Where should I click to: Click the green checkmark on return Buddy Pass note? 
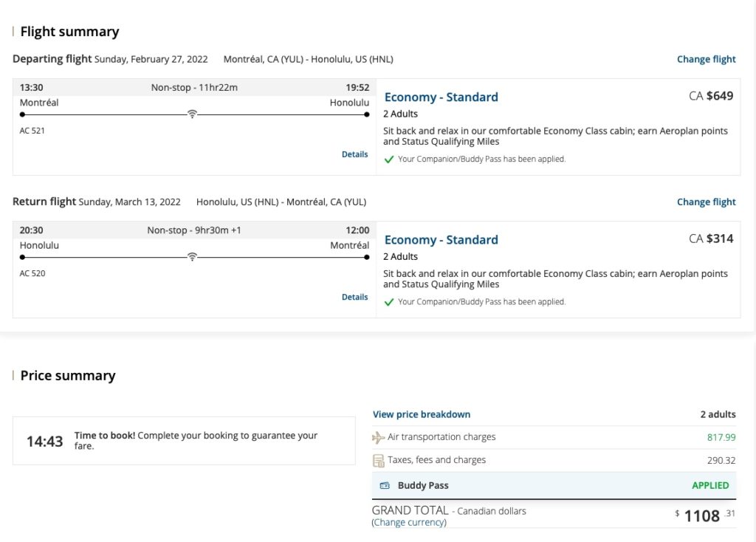[x=389, y=302]
